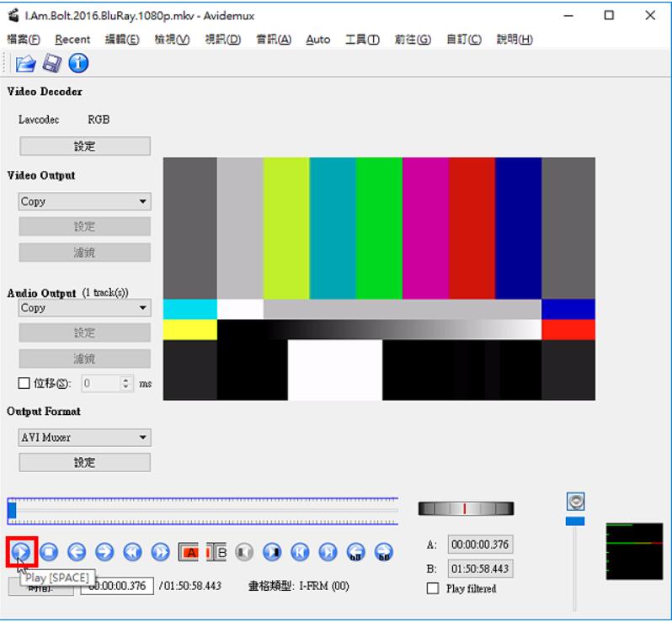Viewport: 672px width, 622px height.
Task: Click the frame type 'I-FRM (00)' text
Action: click(324, 586)
